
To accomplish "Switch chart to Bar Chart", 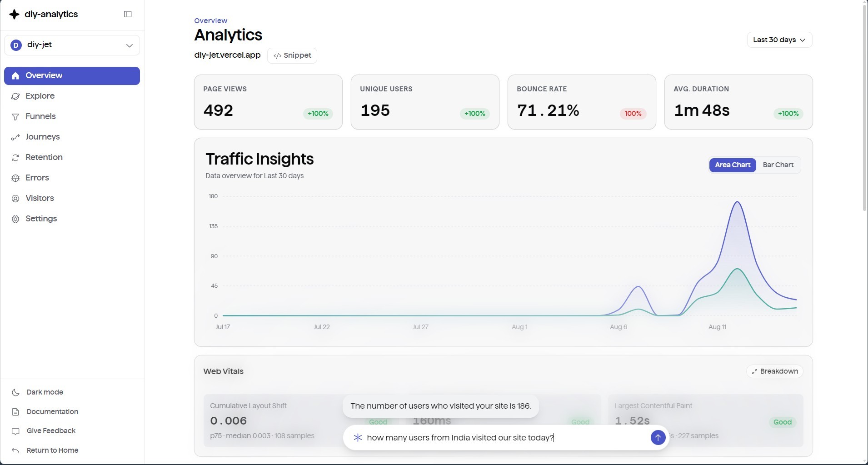I will click(778, 165).
